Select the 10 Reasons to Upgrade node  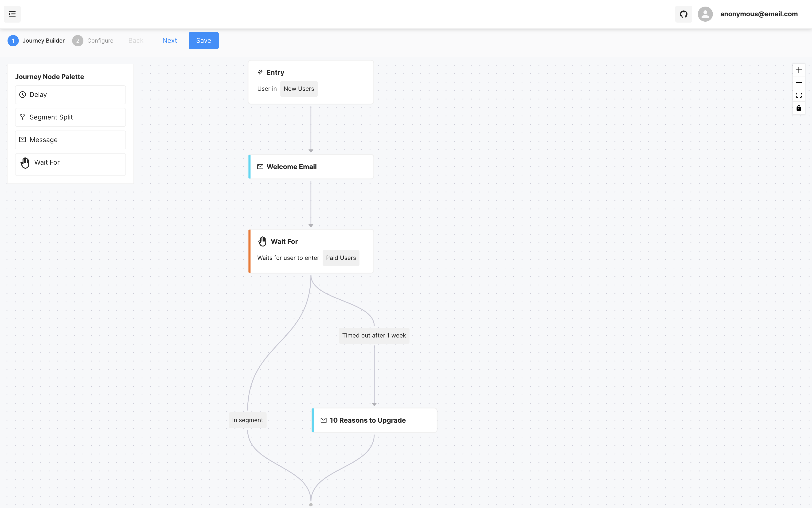coord(374,420)
